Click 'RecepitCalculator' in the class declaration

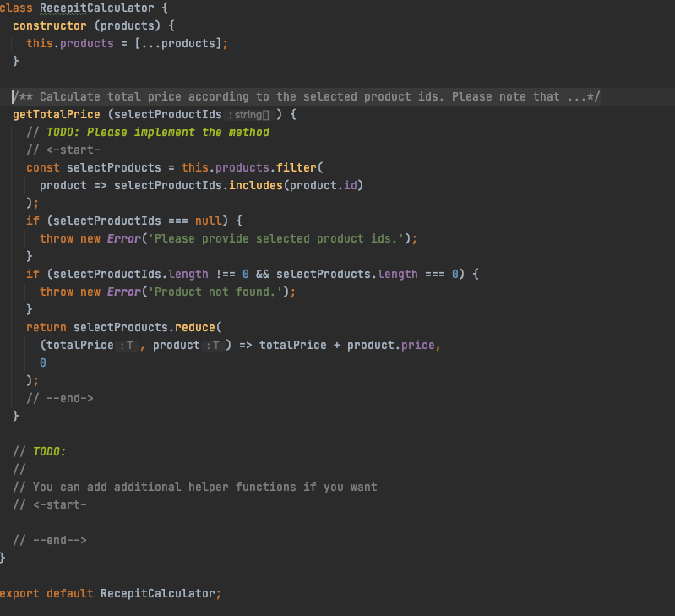point(97,8)
